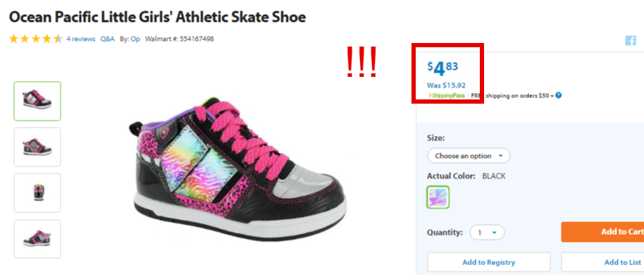The width and height of the screenshot is (644, 275).
Task: Select the fourth shoe thumbnail
Action: pos(37,239)
